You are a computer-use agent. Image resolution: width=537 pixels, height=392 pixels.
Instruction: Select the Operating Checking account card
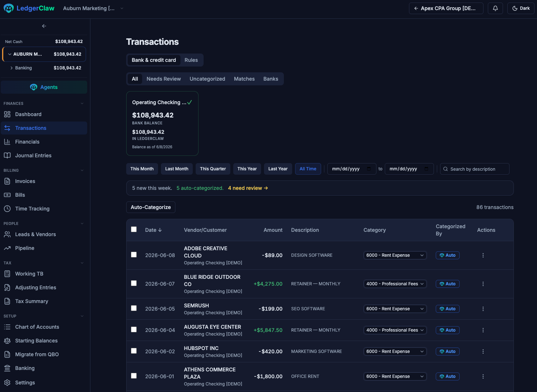[x=162, y=123]
